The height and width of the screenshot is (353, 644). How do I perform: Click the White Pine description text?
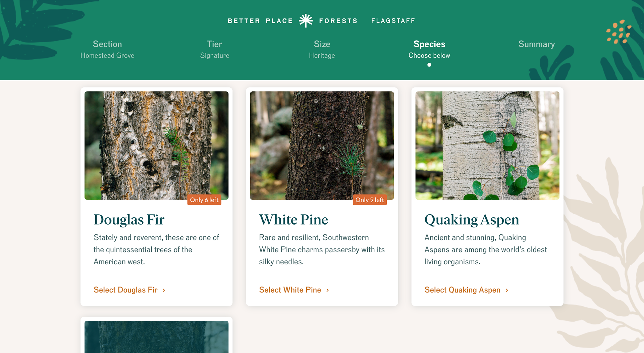pyautogui.click(x=322, y=250)
